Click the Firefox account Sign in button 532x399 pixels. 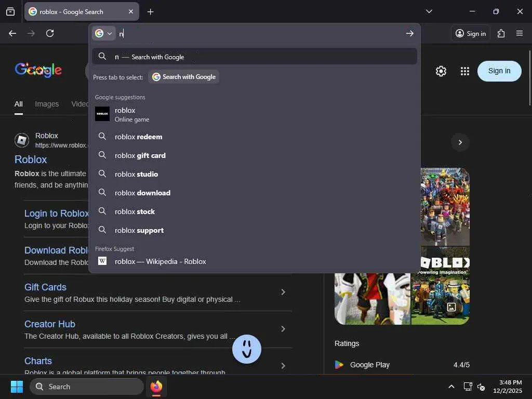(x=471, y=33)
